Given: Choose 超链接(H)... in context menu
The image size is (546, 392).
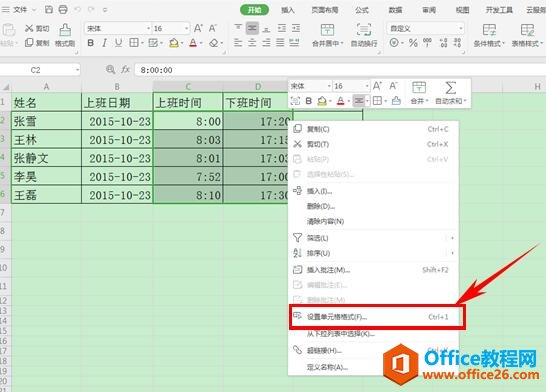Looking at the screenshot, I should click(x=373, y=350).
